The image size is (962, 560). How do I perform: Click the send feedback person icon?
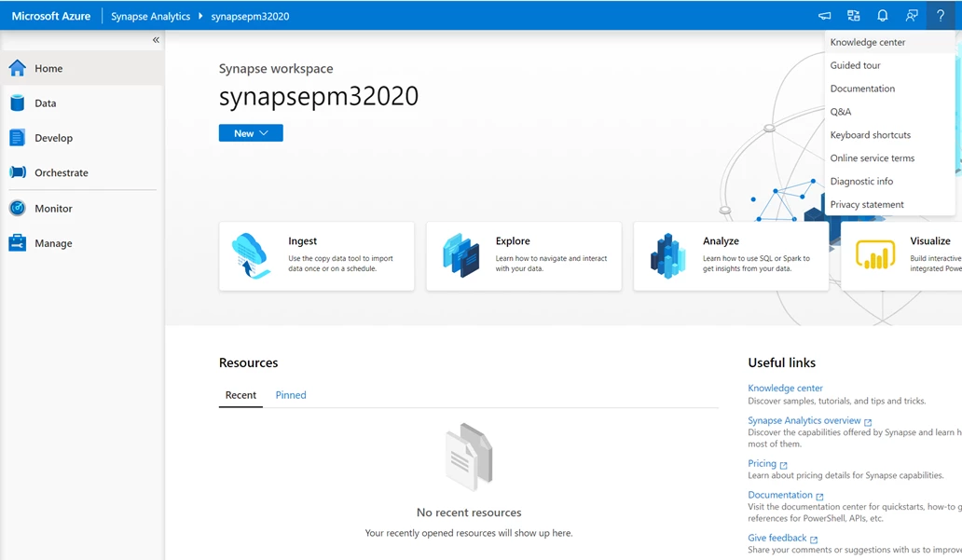click(912, 15)
